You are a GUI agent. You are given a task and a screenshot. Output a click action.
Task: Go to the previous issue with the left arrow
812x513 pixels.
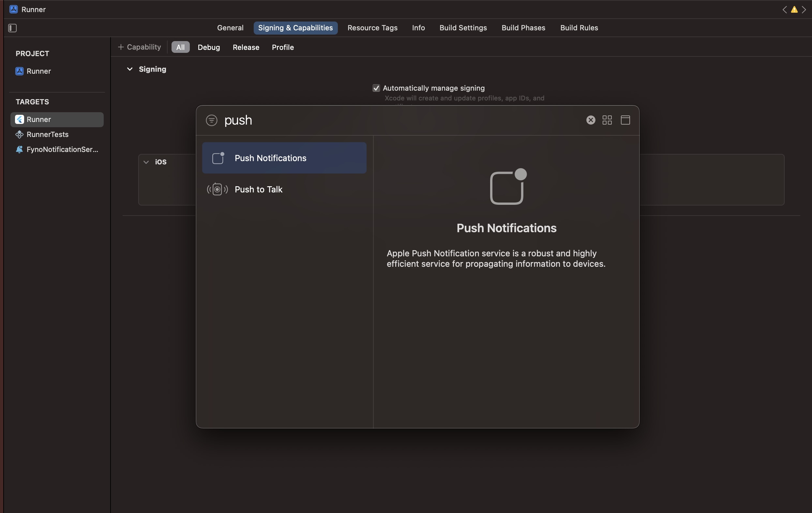click(784, 10)
